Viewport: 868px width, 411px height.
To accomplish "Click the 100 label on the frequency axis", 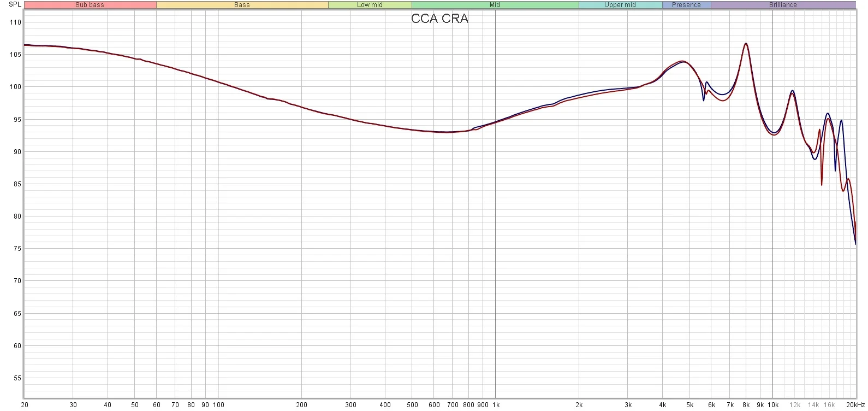I will [218, 405].
